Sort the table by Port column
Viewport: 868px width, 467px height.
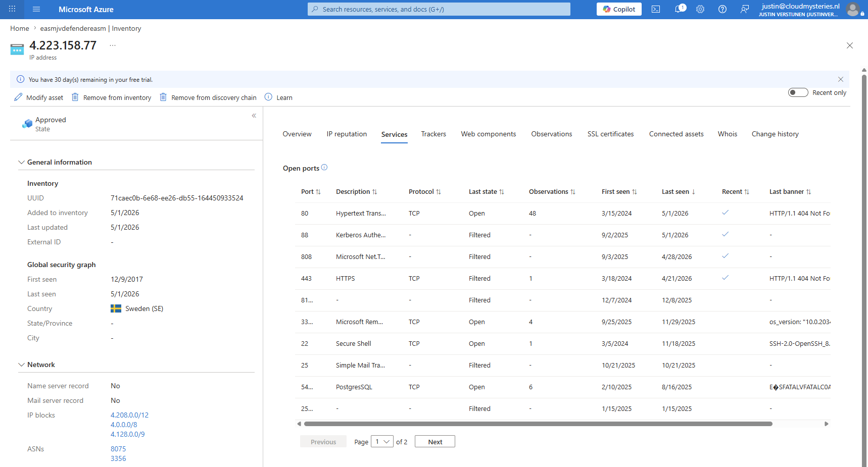click(x=311, y=192)
